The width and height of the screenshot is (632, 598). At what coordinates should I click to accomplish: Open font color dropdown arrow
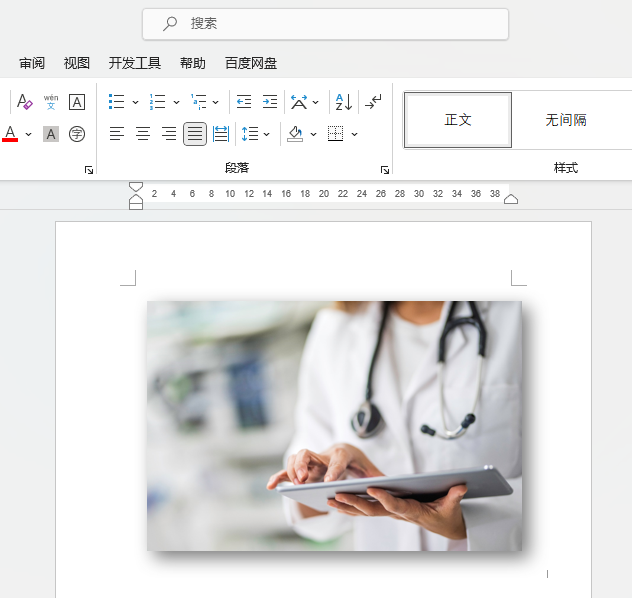29,134
